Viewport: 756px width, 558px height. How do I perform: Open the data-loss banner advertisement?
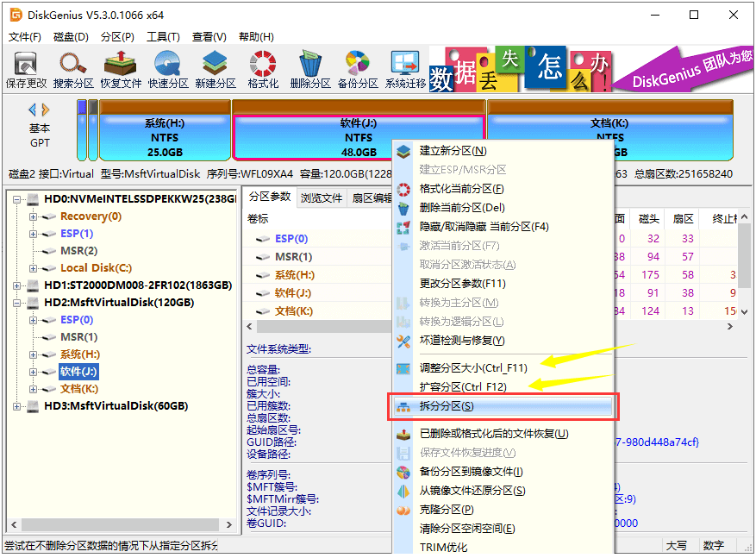point(590,69)
